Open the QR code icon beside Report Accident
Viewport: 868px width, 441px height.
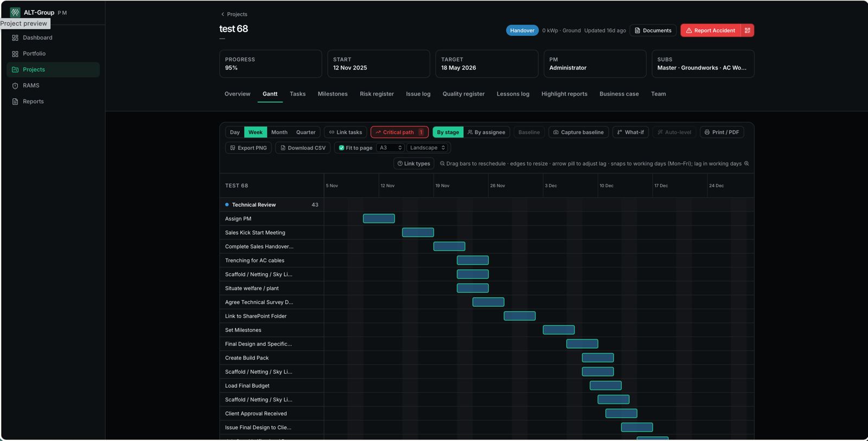click(748, 30)
